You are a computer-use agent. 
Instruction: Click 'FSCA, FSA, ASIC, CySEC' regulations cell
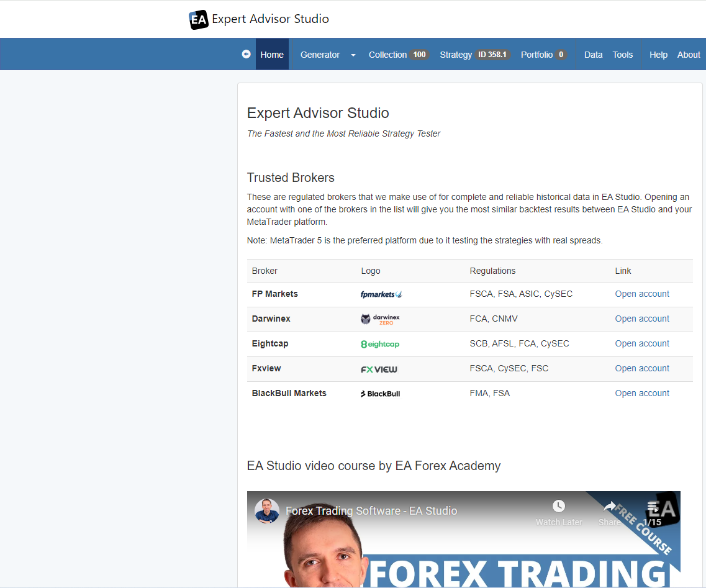tap(521, 294)
